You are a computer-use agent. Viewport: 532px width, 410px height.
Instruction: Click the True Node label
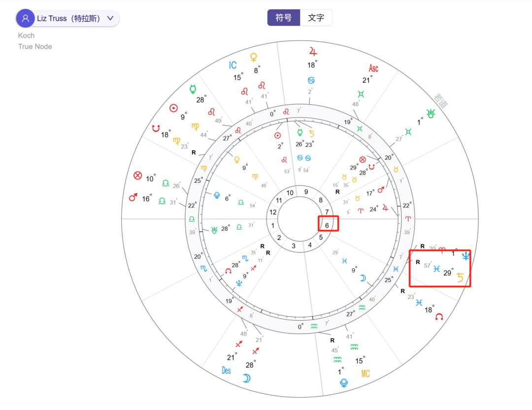pos(34,46)
